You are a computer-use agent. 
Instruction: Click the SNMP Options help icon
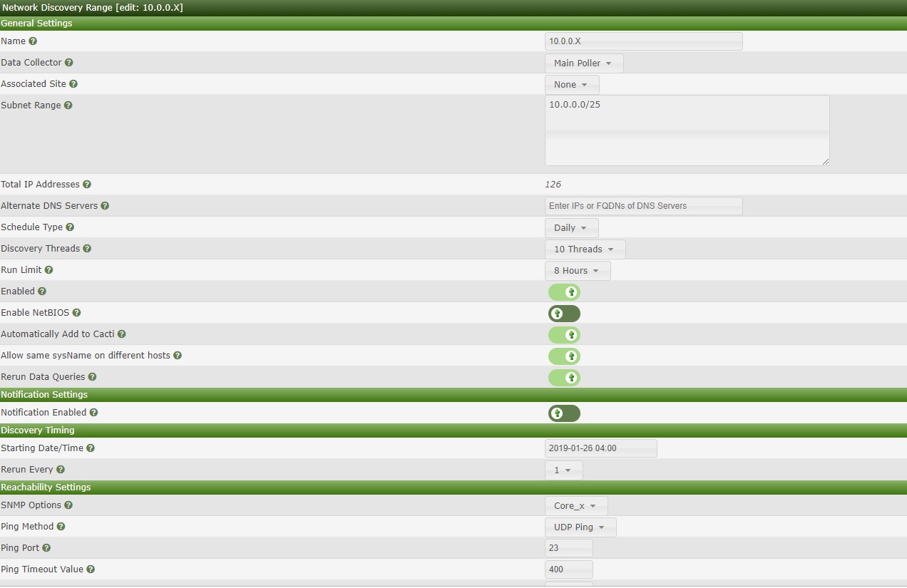pyautogui.click(x=68, y=505)
